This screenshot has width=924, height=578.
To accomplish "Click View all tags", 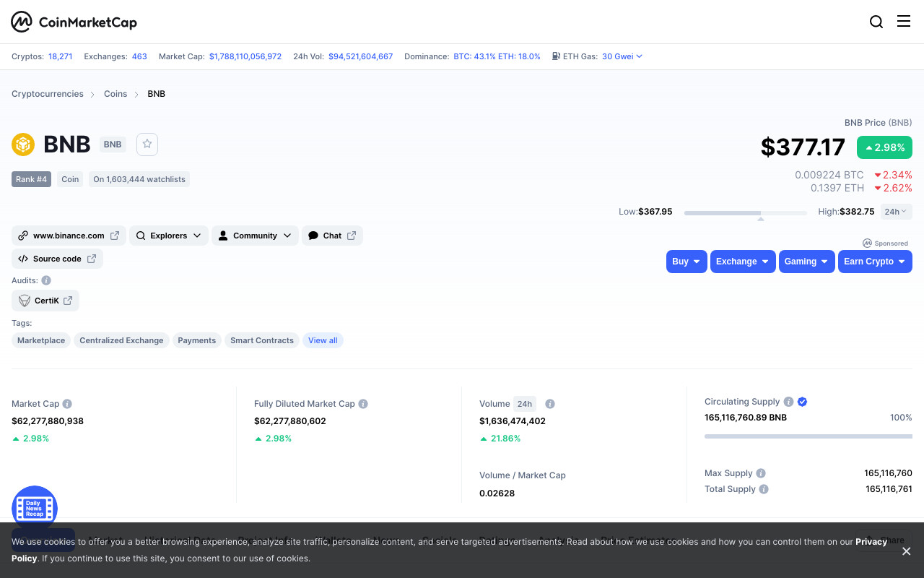I will pos(323,340).
